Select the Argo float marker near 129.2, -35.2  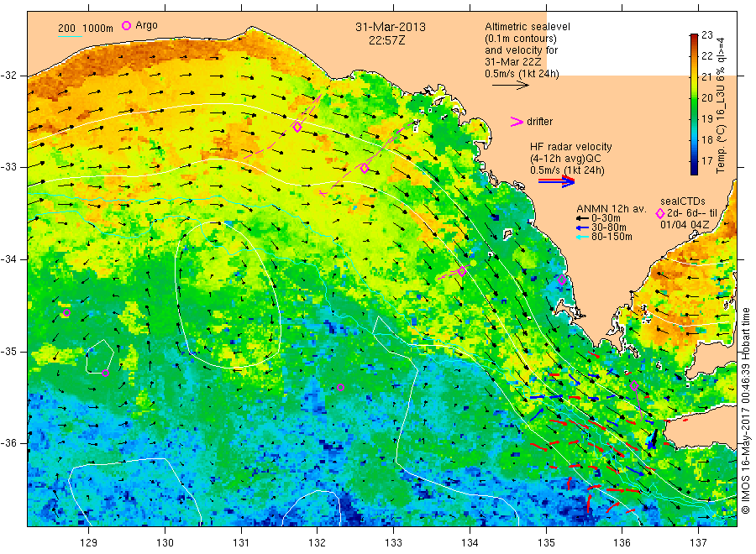click(106, 373)
